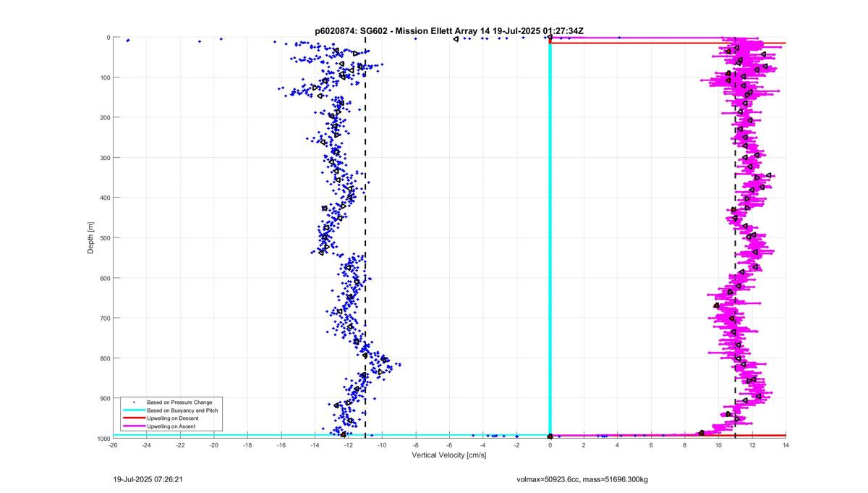Click x-axis tick label '2'
The height and width of the screenshot is (493, 868).
(x=584, y=445)
